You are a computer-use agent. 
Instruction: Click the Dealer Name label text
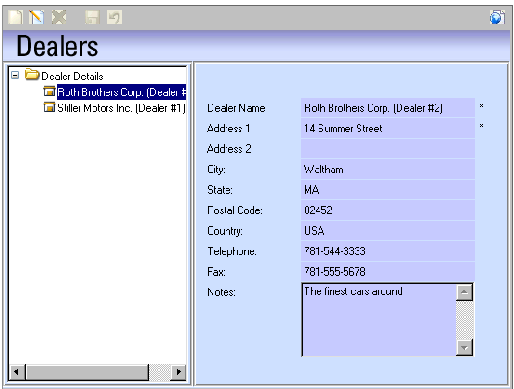[x=236, y=108]
